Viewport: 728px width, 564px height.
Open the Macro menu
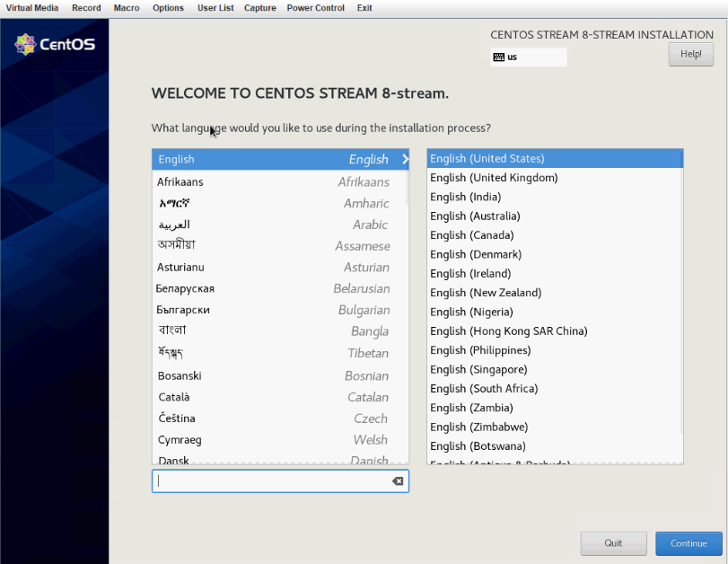pyautogui.click(x=127, y=8)
